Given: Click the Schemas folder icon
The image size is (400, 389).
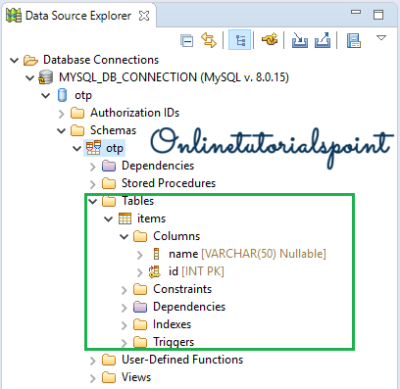Looking at the screenshot, I should pos(77,130).
